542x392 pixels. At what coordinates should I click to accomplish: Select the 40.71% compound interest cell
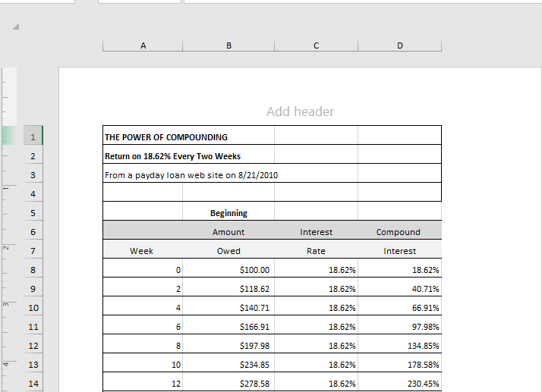click(x=400, y=287)
